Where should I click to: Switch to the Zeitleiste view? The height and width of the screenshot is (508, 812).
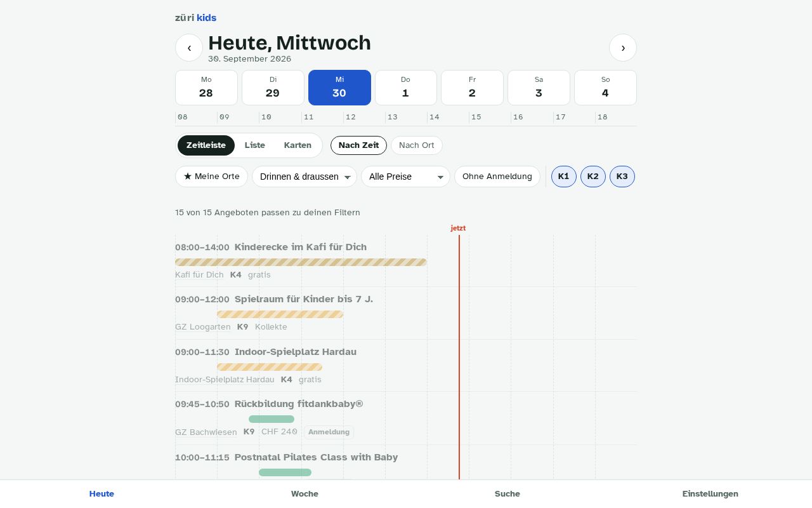206,145
